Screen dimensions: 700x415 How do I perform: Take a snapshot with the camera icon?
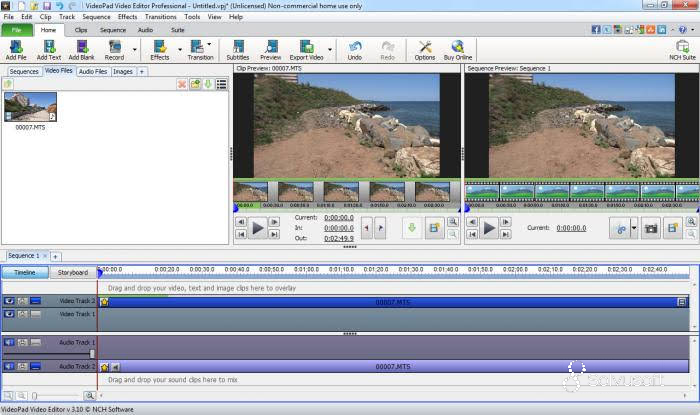click(x=651, y=228)
